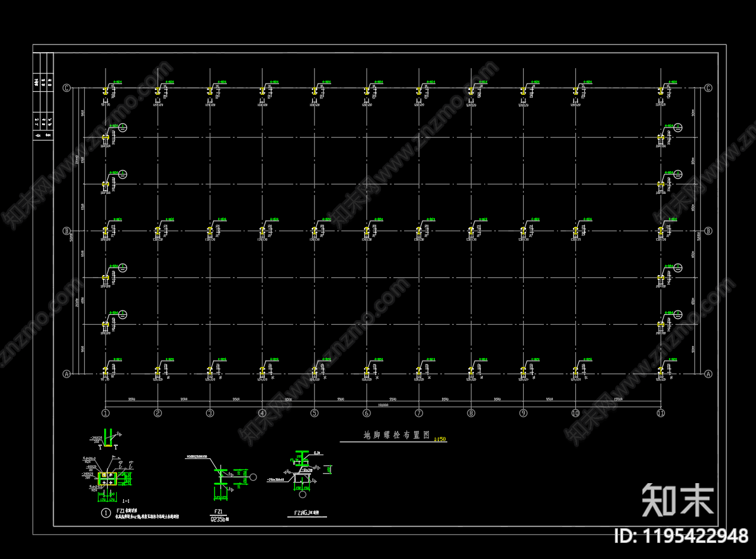Viewport: 756px width, 559px height.
Task: Click the drawing title 地脚螺栓布置图
Action: (396, 435)
